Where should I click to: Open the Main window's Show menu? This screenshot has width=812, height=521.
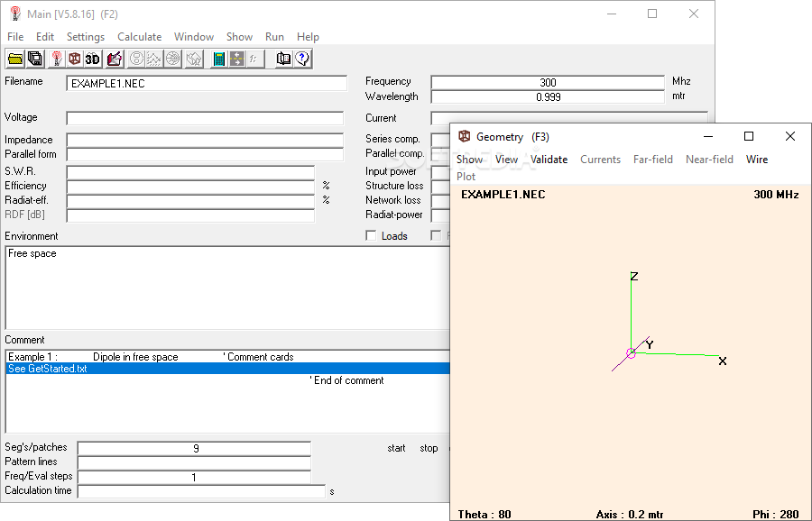tap(239, 37)
